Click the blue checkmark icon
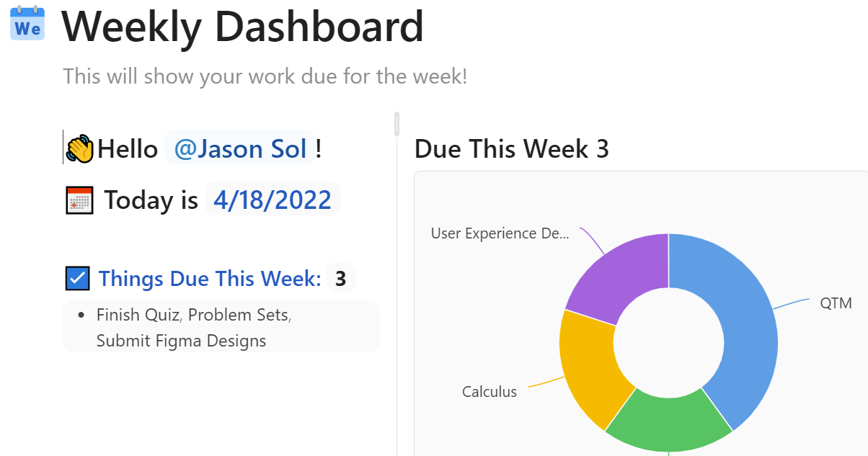This screenshot has height=456, width=868. (78, 278)
